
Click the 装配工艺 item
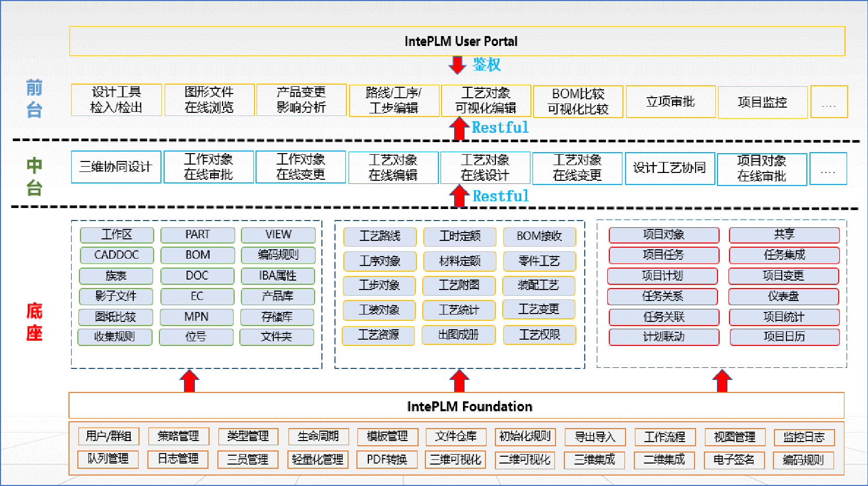(x=539, y=285)
